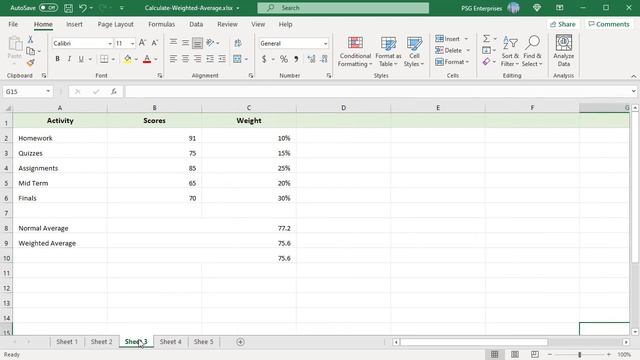Open Conditional Formatting menu

(x=355, y=52)
